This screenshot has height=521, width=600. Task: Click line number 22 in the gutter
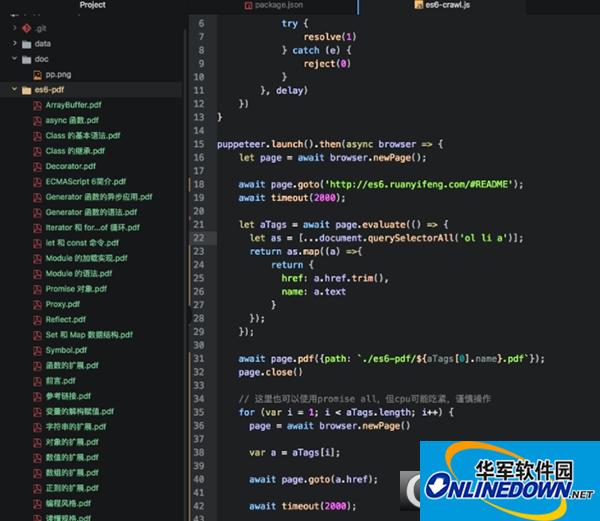pyautogui.click(x=199, y=238)
